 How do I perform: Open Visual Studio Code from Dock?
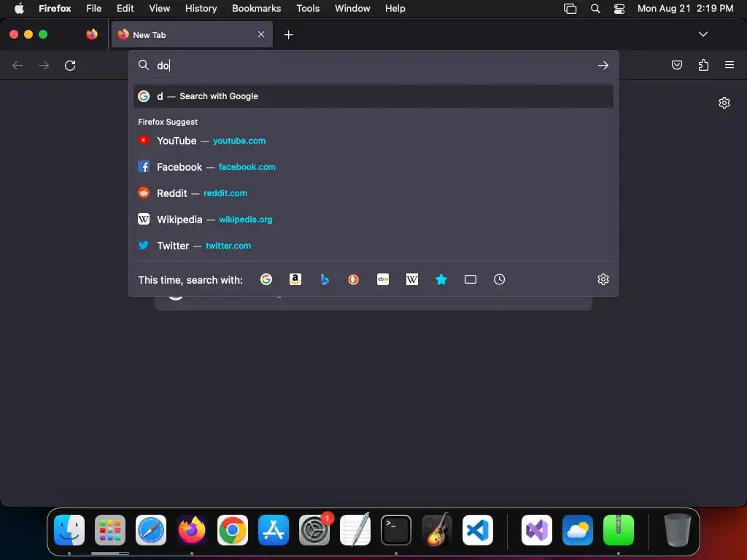click(477, 530)
